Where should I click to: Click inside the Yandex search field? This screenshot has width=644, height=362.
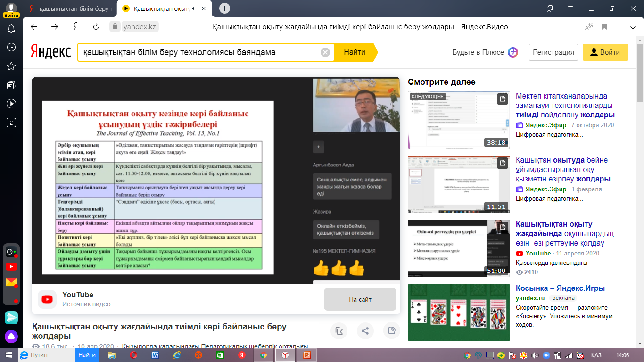click(x=198, y=52)
